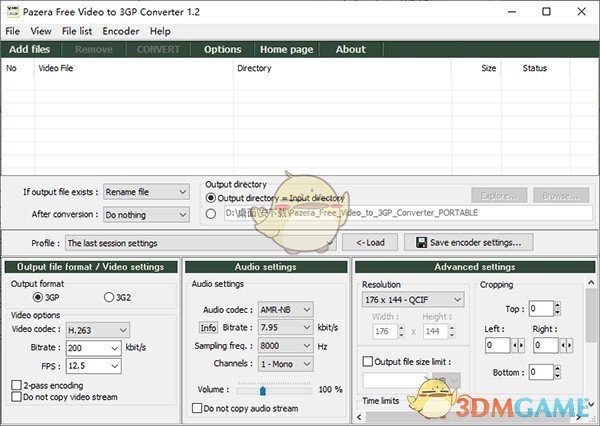Click the cropping Left value field
The height and width of the screenshot is (426, 600).
(x=497, y=345)
